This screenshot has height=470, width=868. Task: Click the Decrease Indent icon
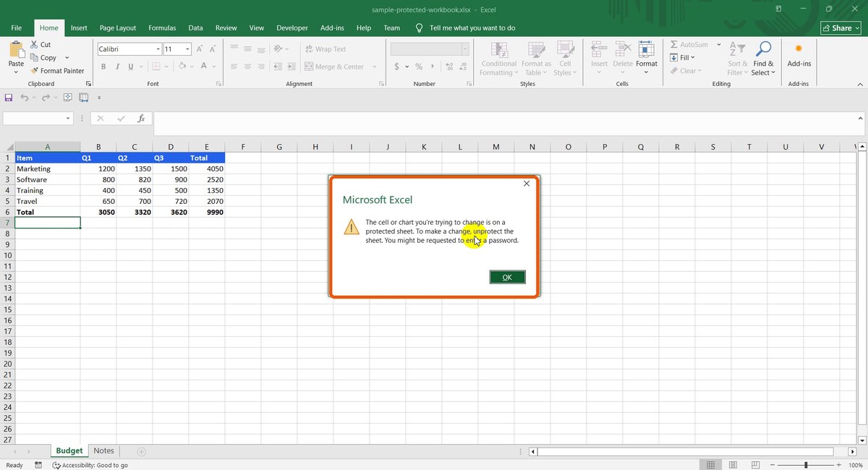click(277, 67)
